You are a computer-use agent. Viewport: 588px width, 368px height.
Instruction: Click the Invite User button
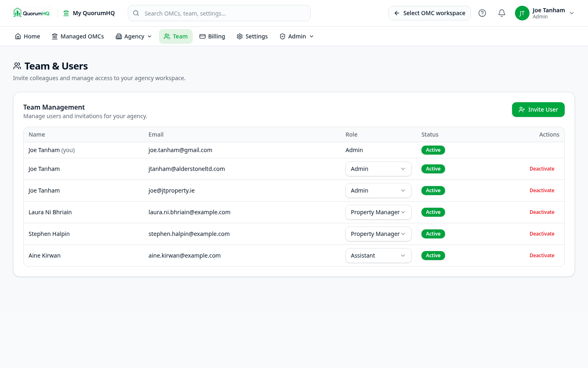tap(538, 110)
